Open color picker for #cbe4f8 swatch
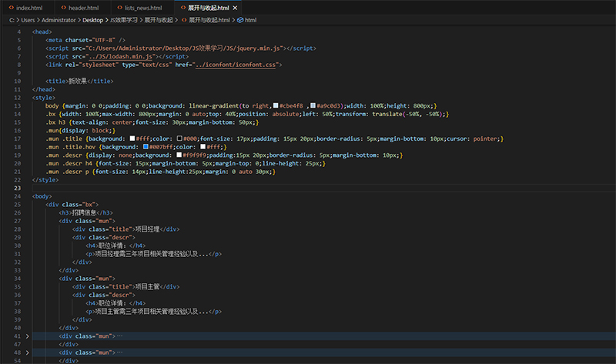The height and width of the screenshot is (364, 616). coord(276,105)
